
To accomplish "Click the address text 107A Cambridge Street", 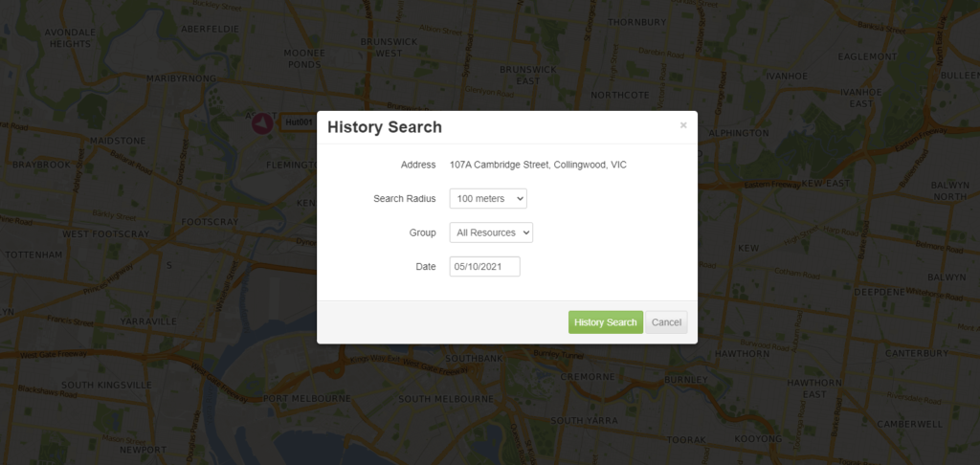I will point(538,165).
